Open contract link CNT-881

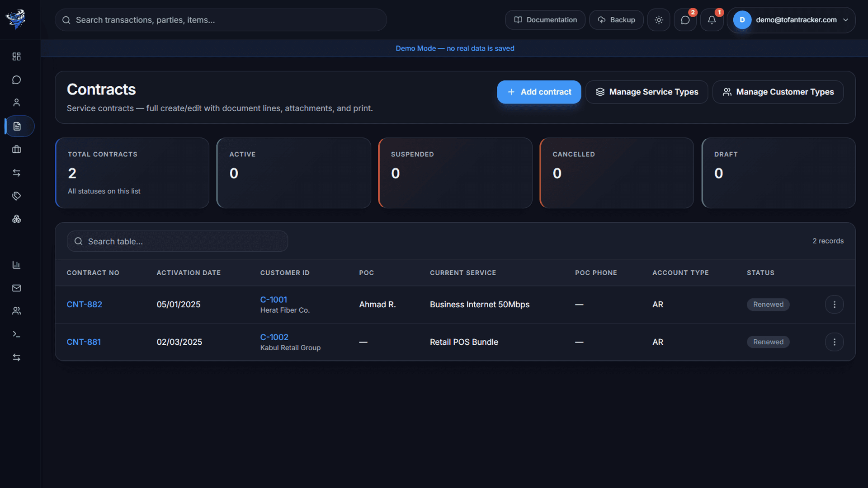pyautogui.click(x=84, y=342)
